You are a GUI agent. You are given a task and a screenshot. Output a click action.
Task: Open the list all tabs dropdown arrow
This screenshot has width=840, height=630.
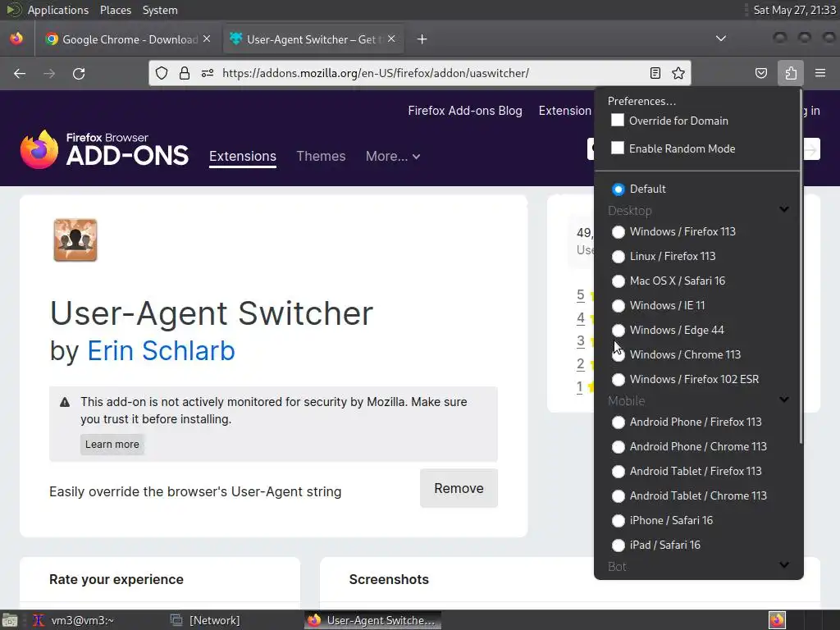721,39
